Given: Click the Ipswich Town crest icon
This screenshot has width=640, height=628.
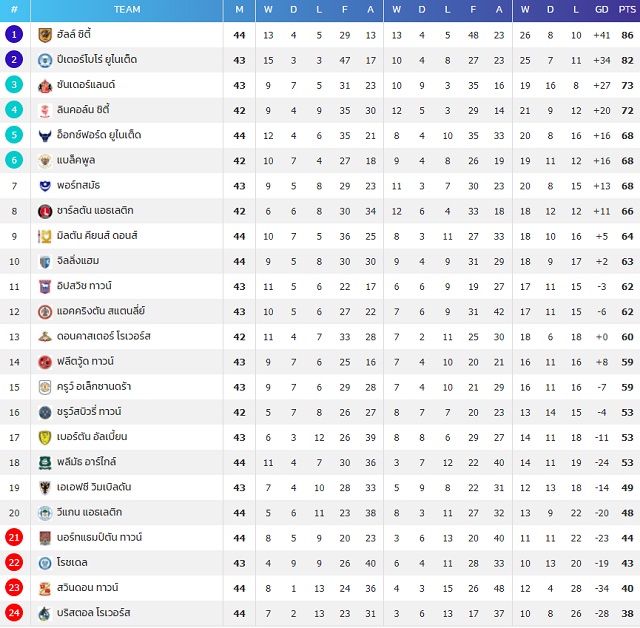Looking at the screenshot, I should tap(45, 287).
